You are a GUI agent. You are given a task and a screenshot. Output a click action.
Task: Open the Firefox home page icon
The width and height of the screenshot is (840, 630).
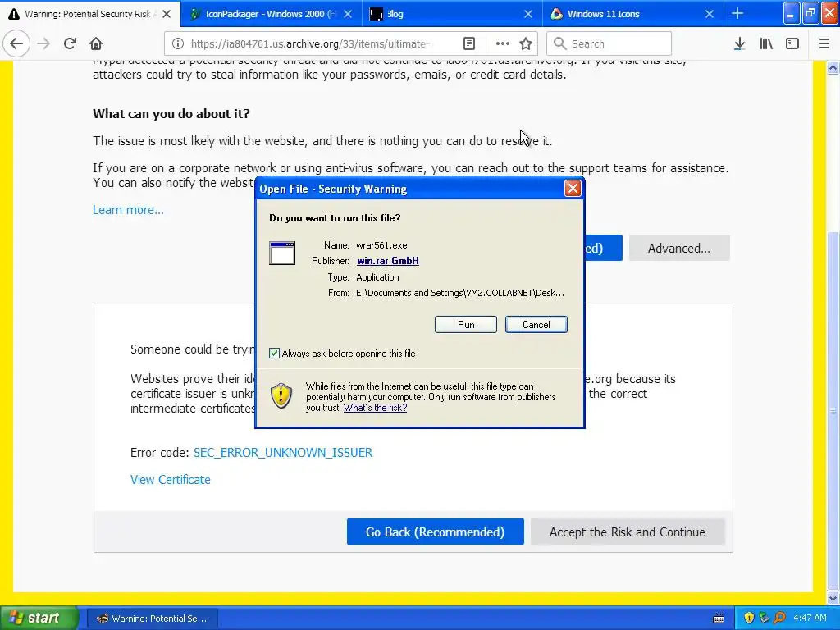point(96,43)
